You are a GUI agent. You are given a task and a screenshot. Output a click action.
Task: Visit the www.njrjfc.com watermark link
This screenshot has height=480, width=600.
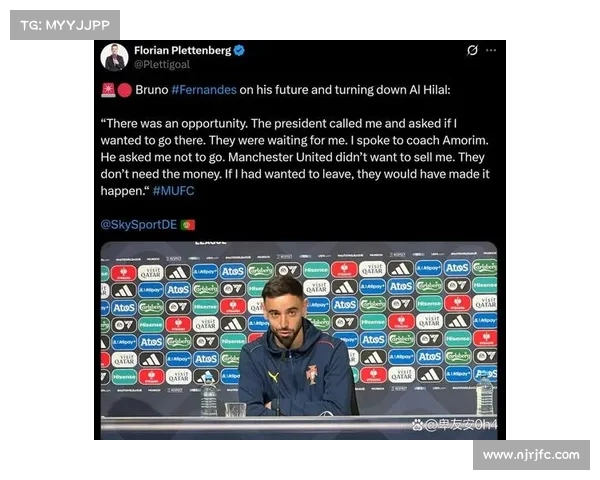[x=531, y=455]
